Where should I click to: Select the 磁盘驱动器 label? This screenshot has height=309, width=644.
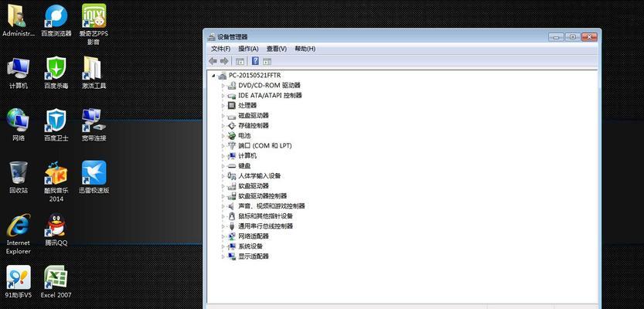[254, 116]
